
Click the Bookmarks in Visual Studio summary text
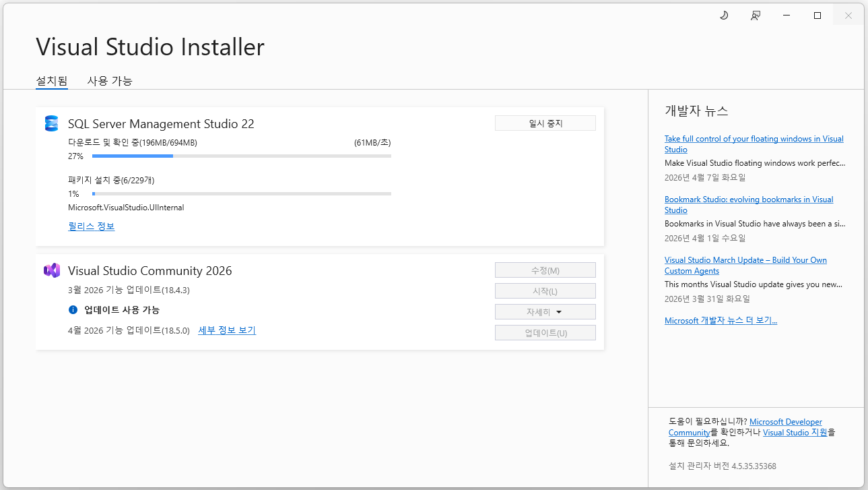755,224
